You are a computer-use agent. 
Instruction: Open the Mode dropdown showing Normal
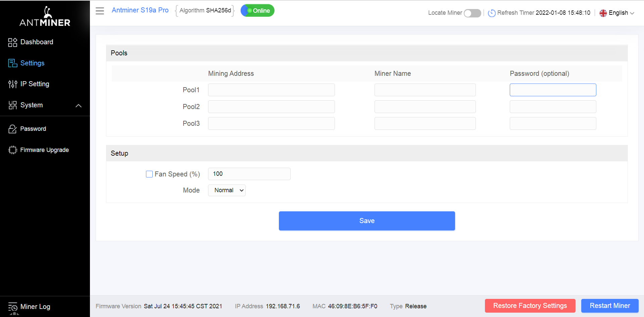[x=227, y=190]
